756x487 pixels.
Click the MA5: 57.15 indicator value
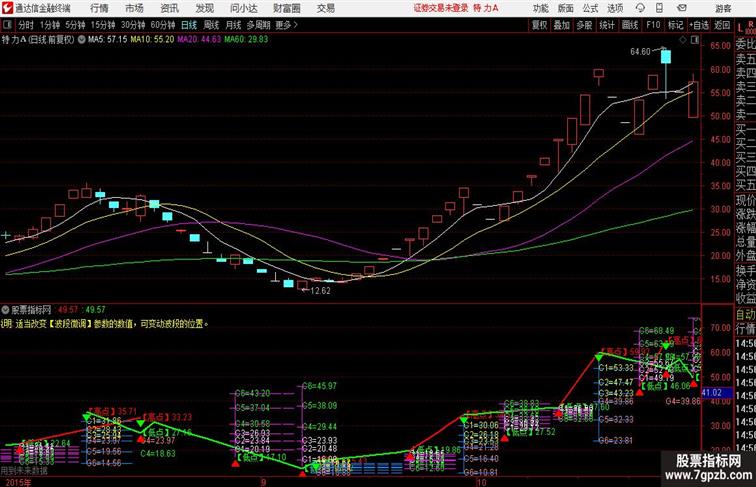pyautogui.click(x=107, y=40)
